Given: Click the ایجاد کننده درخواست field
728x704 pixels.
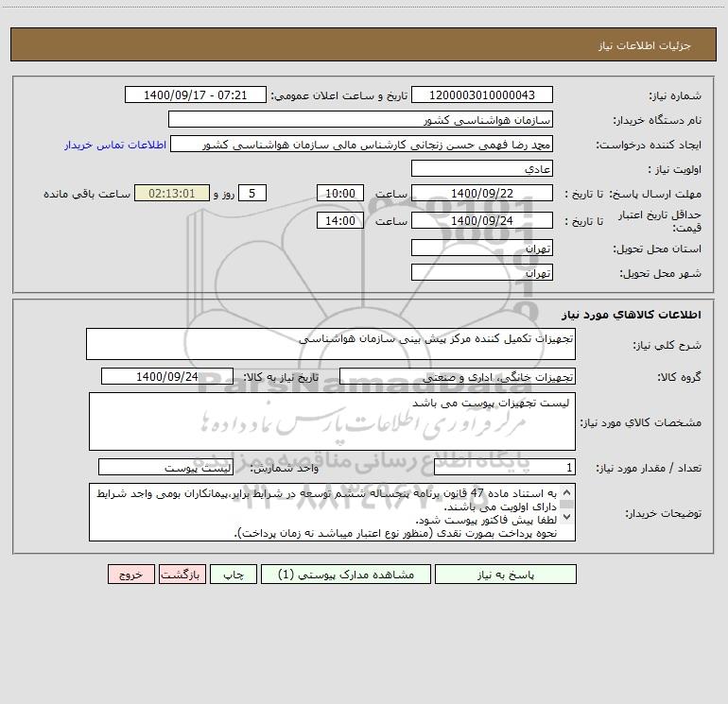Looking at the screenshot, I should tap(362, 145).
